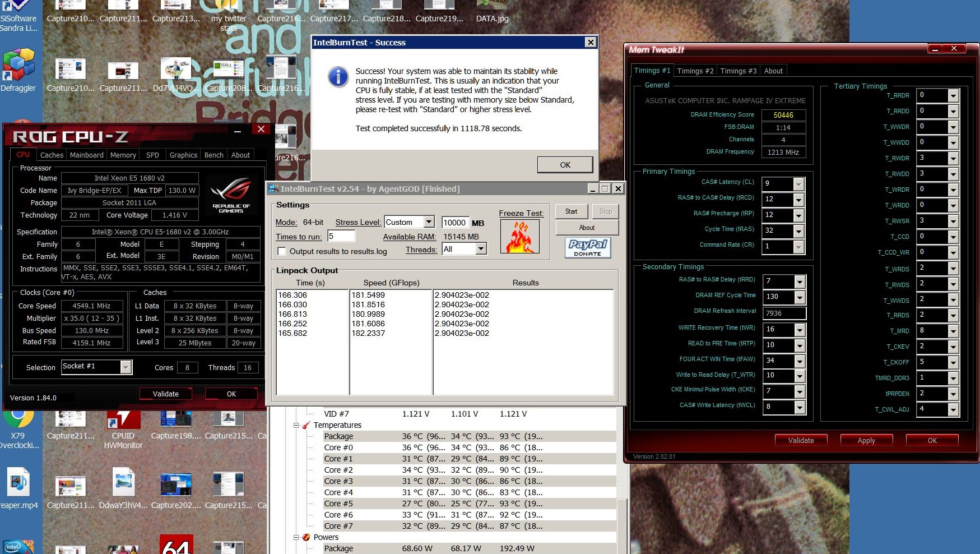Click the PayPal Donate icon
This screenshot has width=980, height=554.
coord(587,247)
